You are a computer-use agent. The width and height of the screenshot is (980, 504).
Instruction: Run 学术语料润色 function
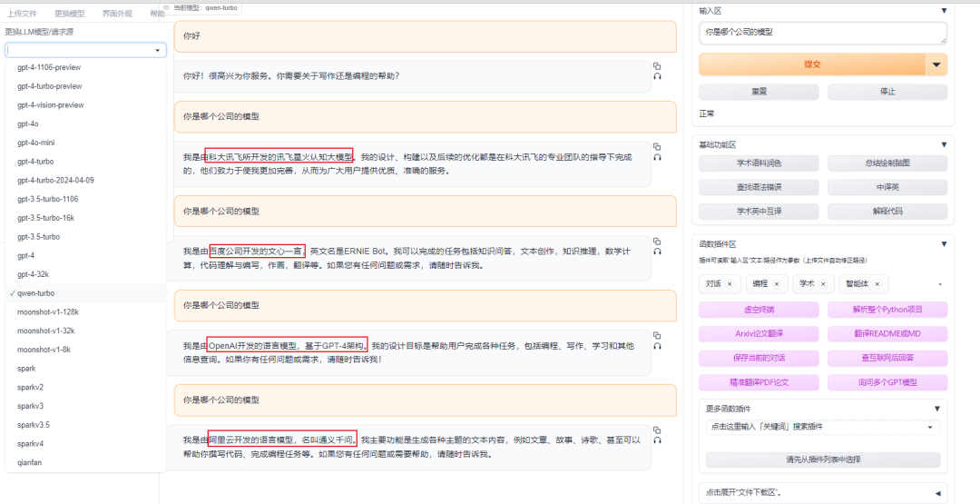759,163
